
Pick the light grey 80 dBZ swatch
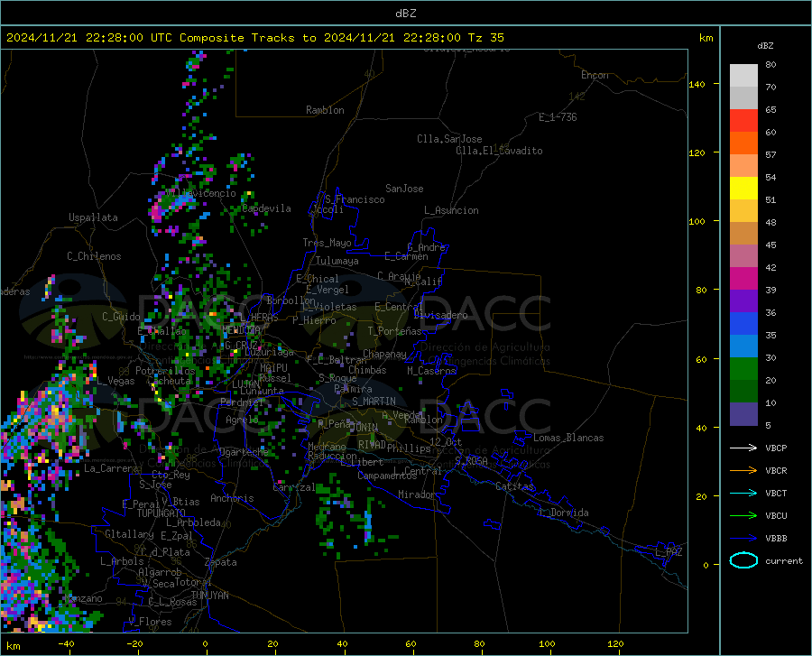click(x=743, y=76)
